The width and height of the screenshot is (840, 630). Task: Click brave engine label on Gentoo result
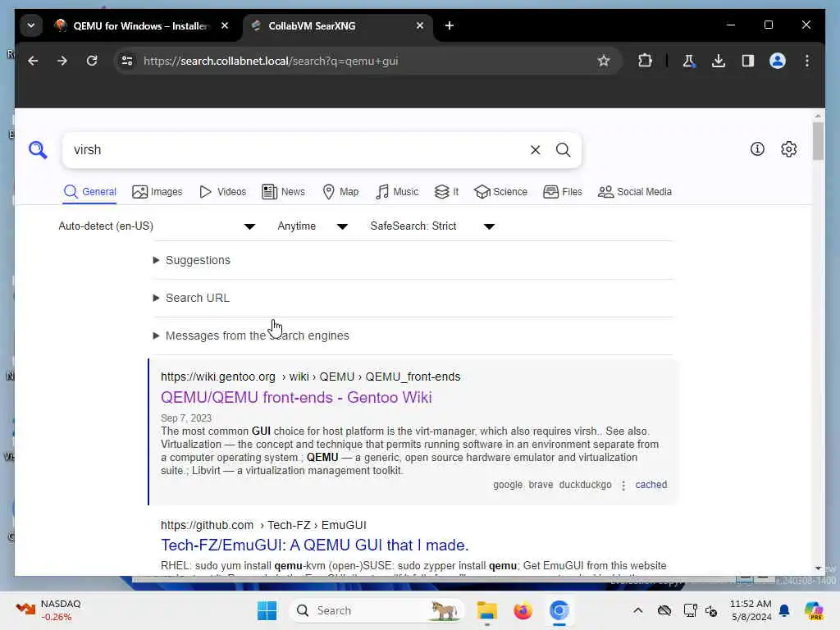click(x=541, y=485)
